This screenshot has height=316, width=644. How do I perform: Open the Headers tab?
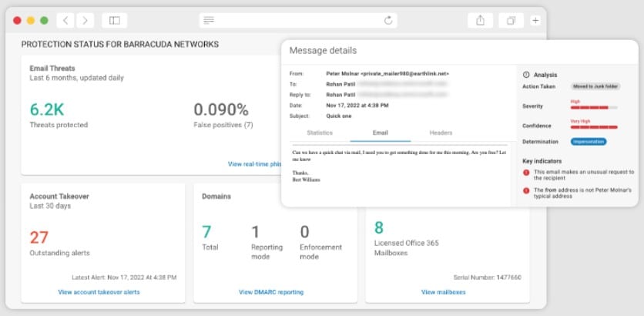click(x=441, y=133)
